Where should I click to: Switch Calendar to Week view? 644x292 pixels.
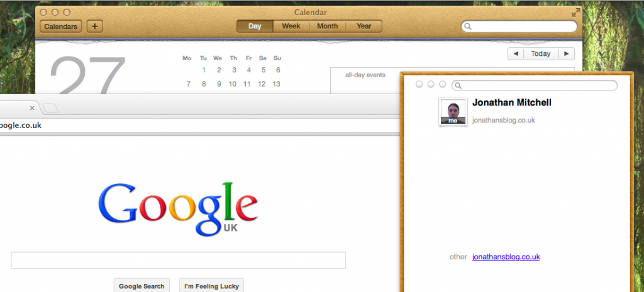(x=291, y=26)
